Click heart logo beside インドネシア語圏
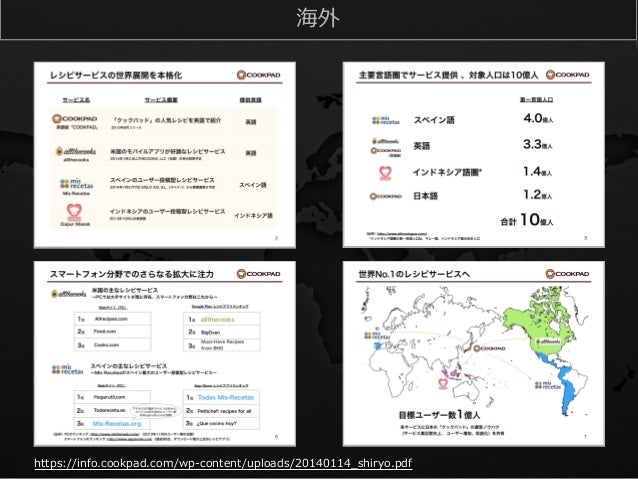 tap(386, 173)
